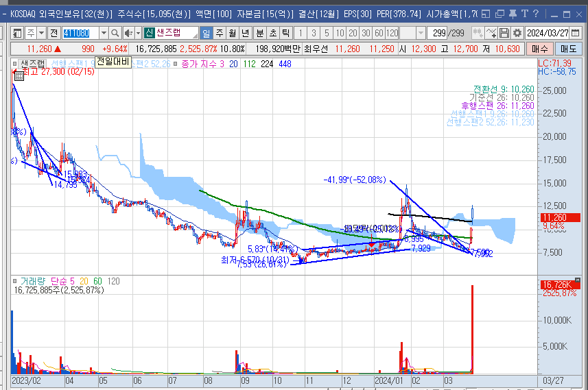Select the 1 interval button
This screenshot has width=588, height=390.
coord(301,34)
